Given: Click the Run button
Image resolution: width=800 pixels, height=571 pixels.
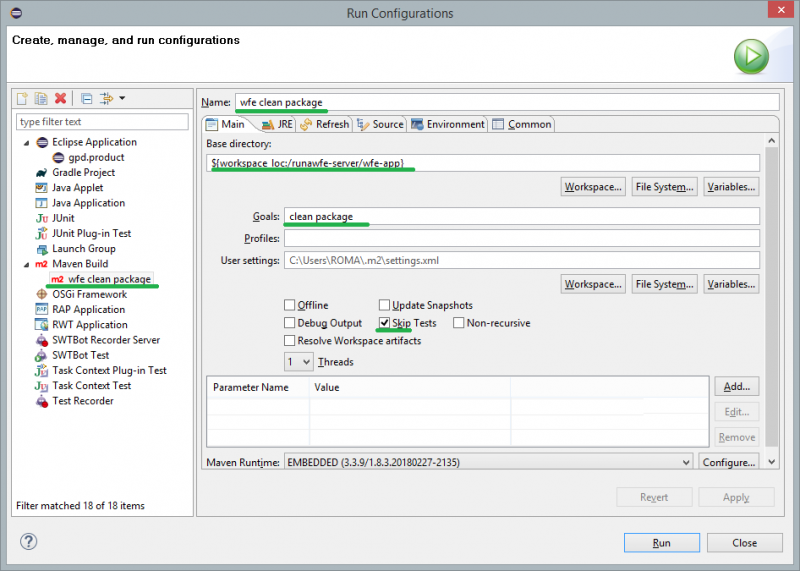Looking at the screenshot, I should point(662,543).
